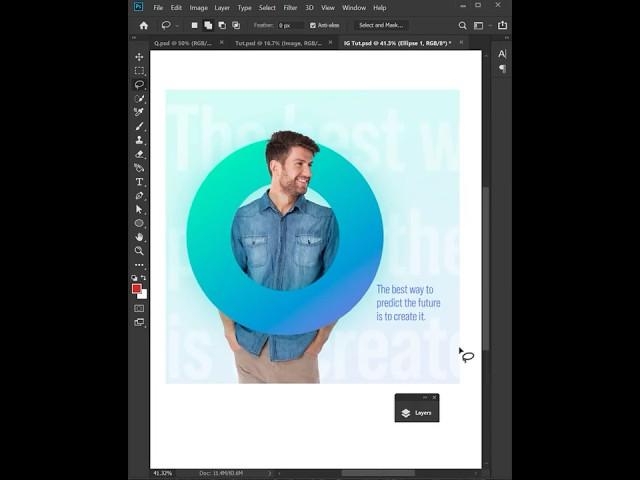640x480 pixels.
Task: Enable Add to selection mode
Action: 208,25
